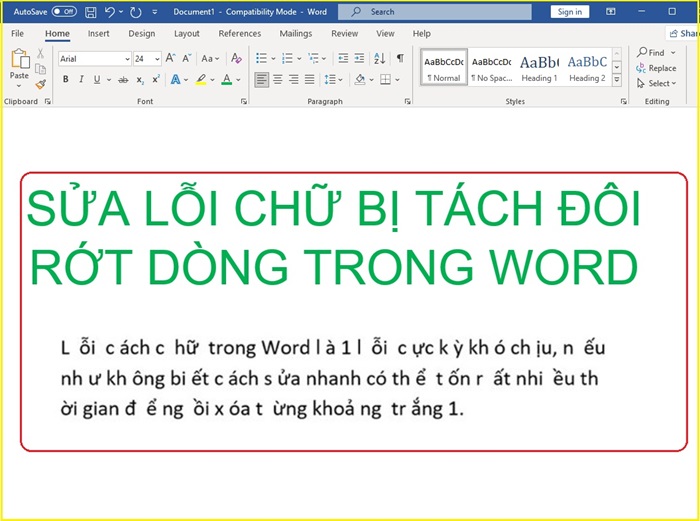Toggle Underline formatting

coord(97,79)
